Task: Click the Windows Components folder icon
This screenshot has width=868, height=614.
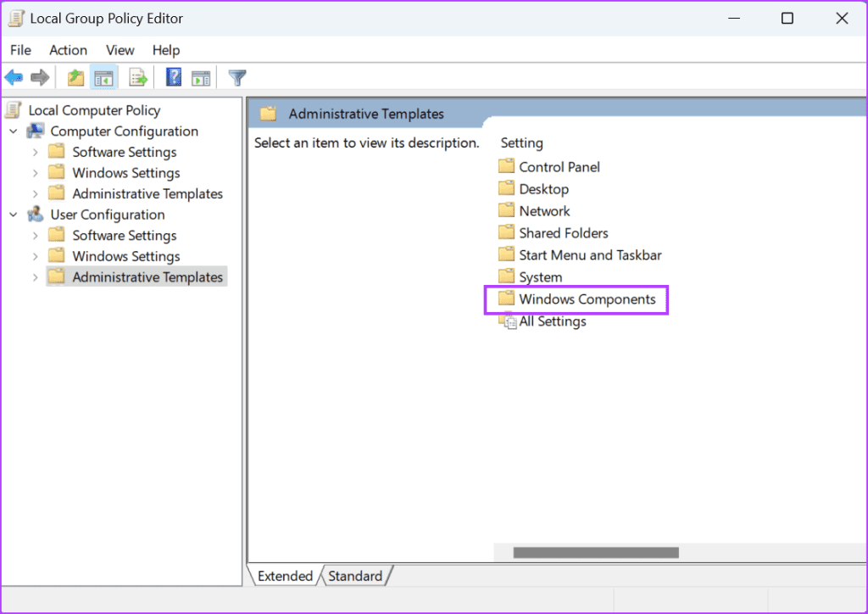Action: tap(506, 299)
